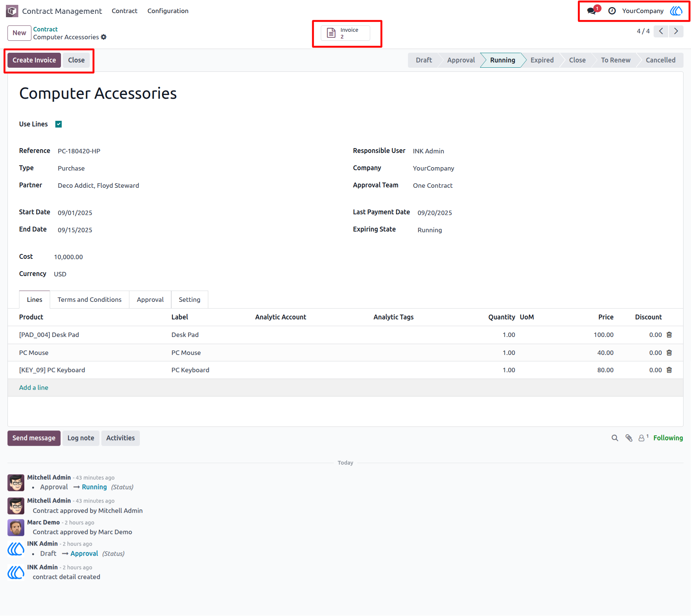Open the Currency field USD

tap(60, 274)
